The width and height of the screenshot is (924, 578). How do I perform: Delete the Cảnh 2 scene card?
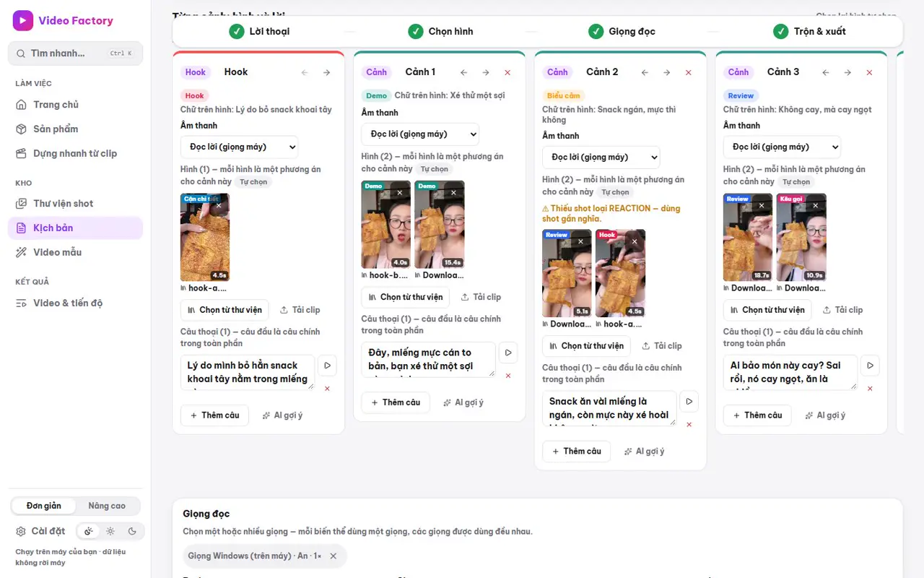pyautogui.click(x=689, y=72)
